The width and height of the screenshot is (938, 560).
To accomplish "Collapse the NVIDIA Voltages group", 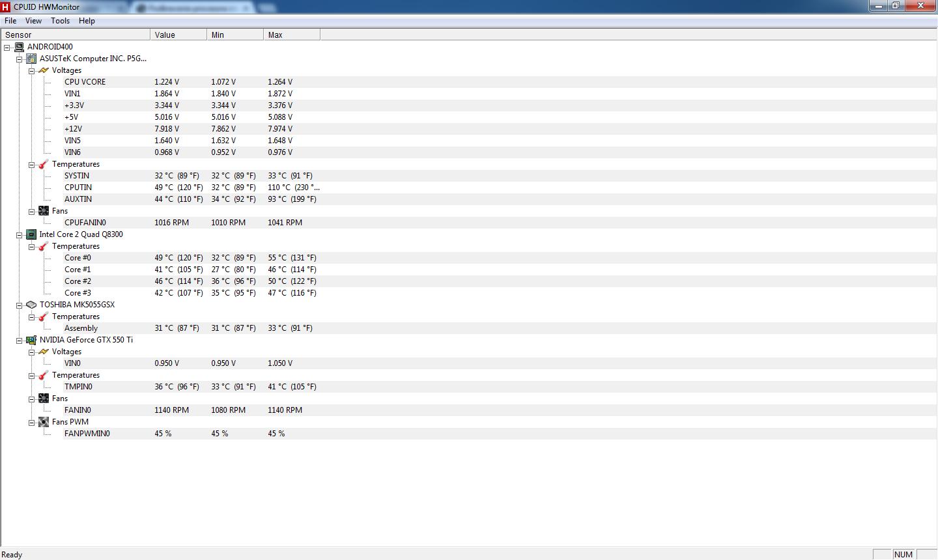I will 31,352.
